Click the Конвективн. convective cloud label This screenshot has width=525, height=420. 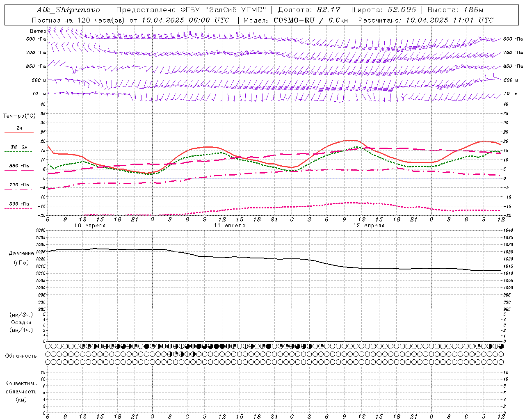pyautogui.click(x=21, y=383)
